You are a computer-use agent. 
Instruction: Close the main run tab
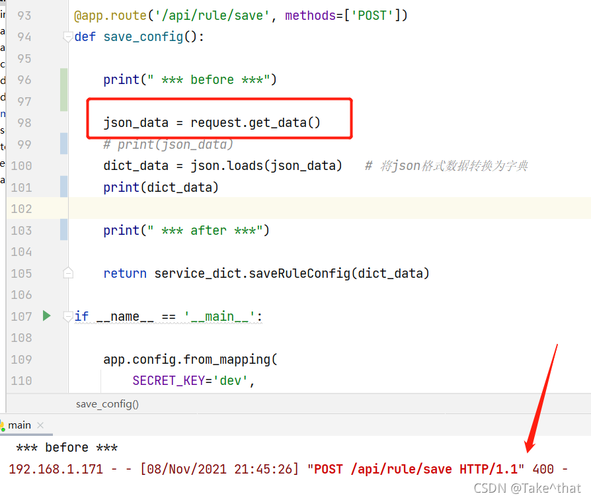41,425
